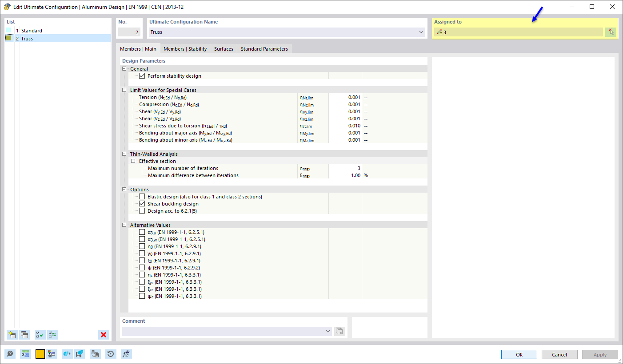The width and height of the screenshot is (623, 364).
Task: Copy the selected configuration
Action: [25, 335]
